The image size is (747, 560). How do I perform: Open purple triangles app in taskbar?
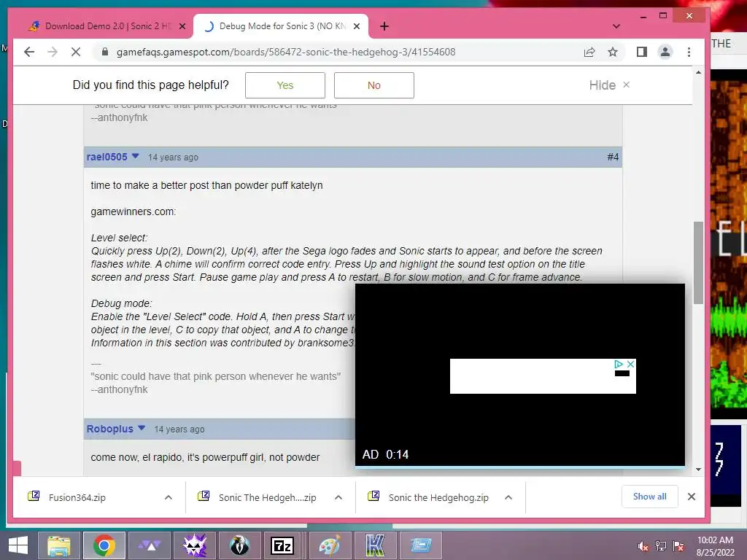(x=149, y=545)
